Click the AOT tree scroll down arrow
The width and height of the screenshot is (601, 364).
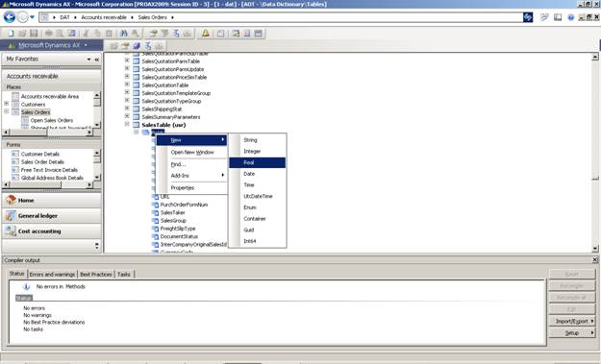pyautogui.click(x=595, y=249)
